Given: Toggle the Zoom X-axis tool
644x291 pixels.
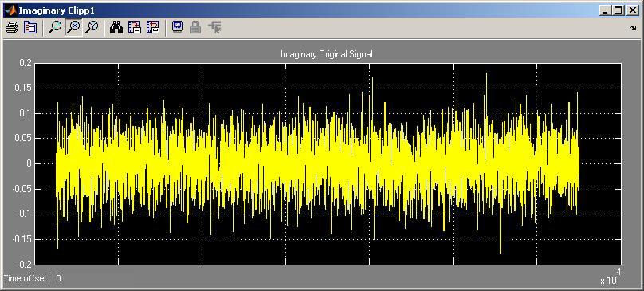Looking at the screenshot, I should [x=73, y=28].
